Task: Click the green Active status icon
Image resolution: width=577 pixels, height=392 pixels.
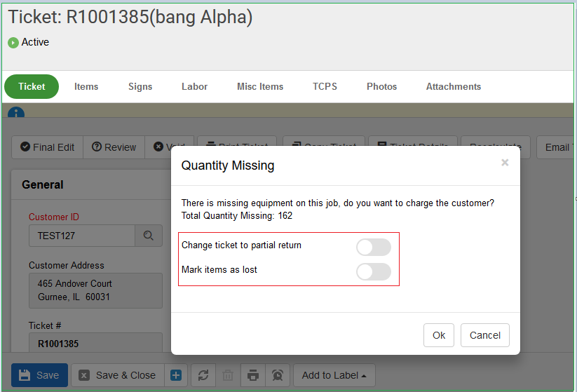Action: point(13,43)
